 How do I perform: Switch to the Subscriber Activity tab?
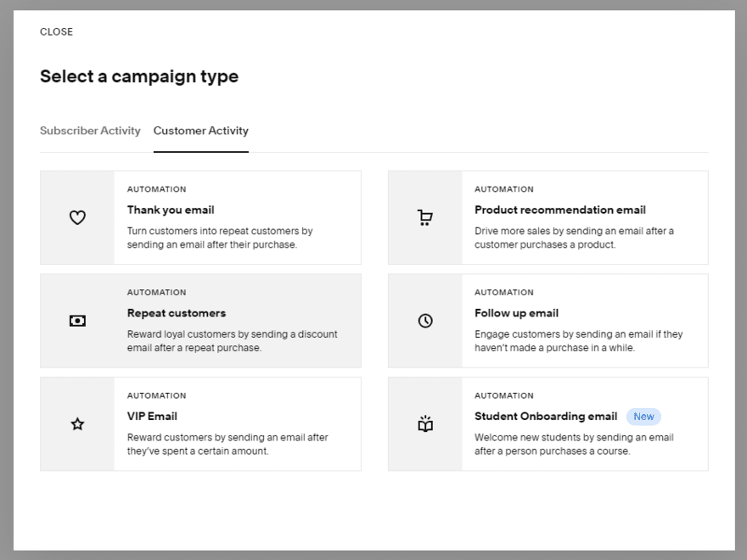pyautogui.click(x=90, y=131)
